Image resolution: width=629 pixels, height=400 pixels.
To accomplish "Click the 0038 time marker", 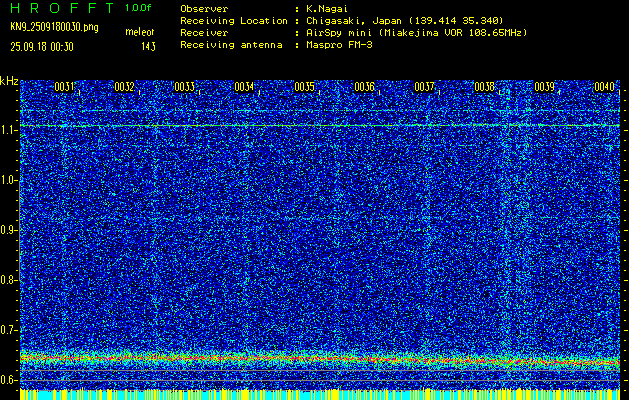I will [x=485, y=87].
